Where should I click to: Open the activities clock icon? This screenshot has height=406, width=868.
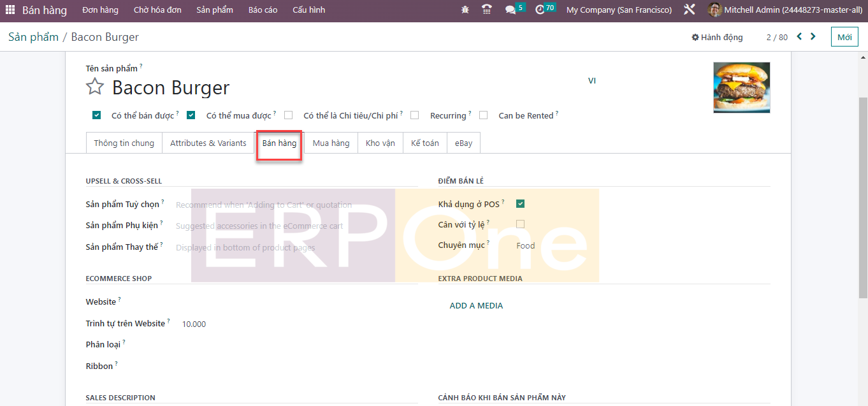(x=540, y=10)
